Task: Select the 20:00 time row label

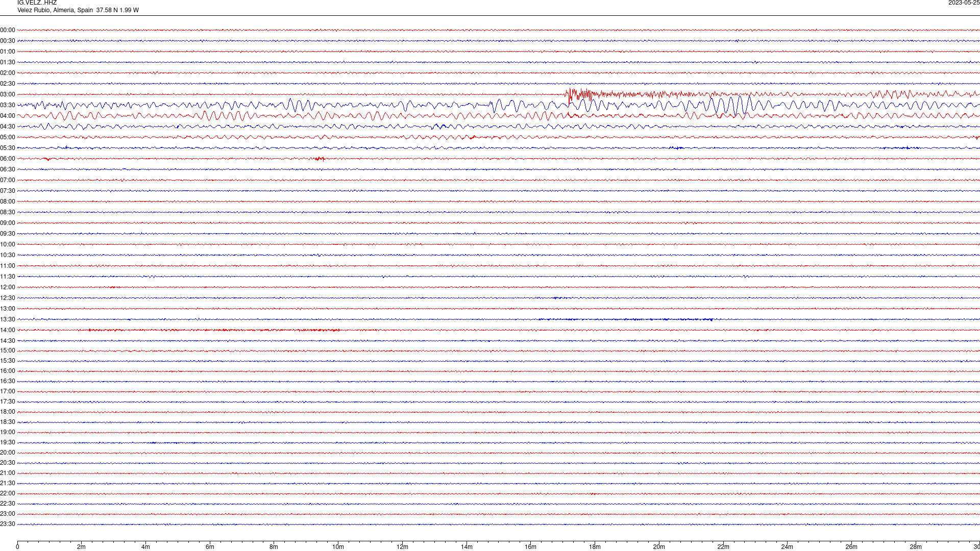Action: pyautogui.click(x=8, y=453)
